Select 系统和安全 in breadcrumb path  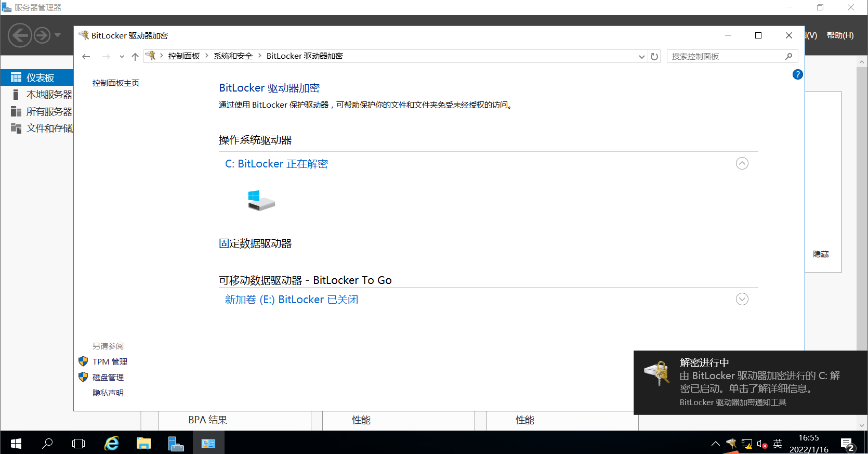pos(233,56)
